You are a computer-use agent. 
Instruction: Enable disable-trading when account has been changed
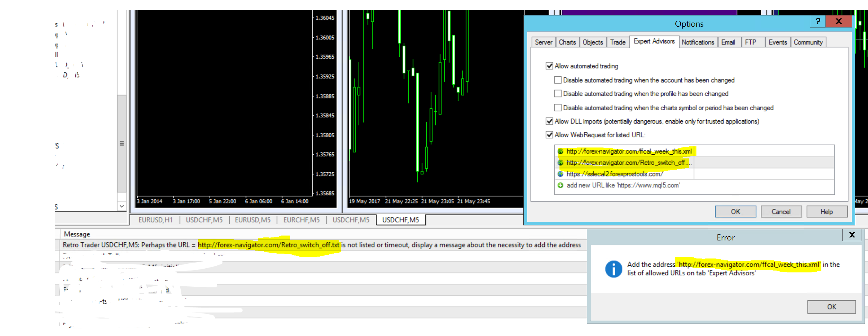pos(558,80)
